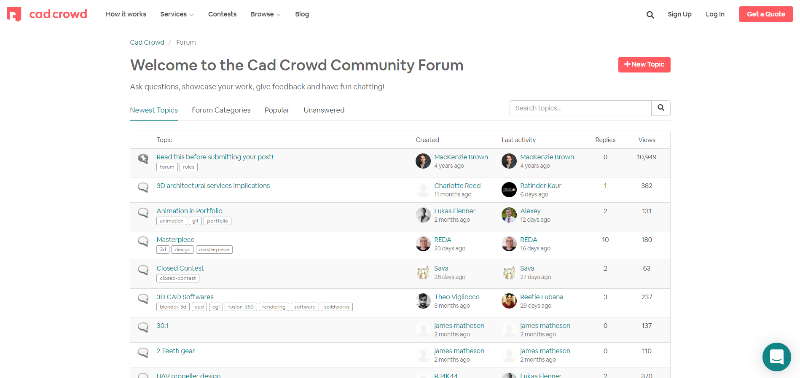Open the How it works page
800x378 pixels.
tap(126, 14)
